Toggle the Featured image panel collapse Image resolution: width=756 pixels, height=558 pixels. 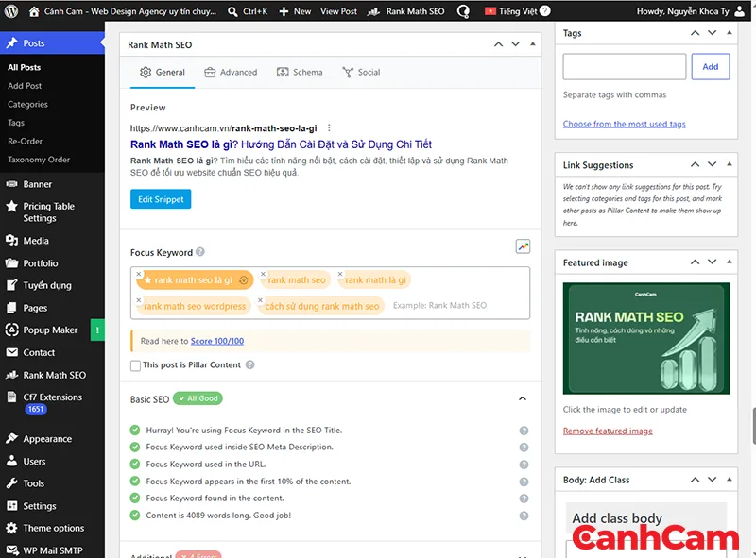pos(729,262)
